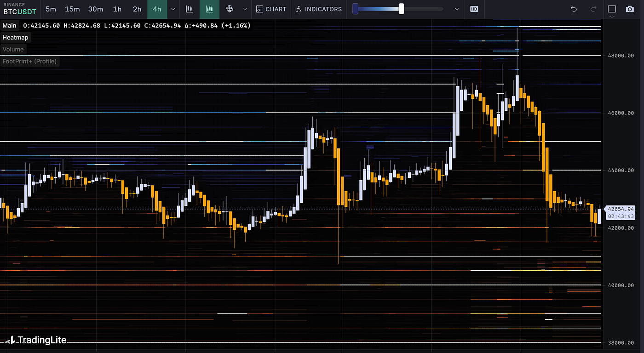Viewport: 644px width, 353px height.
Task: Expand the timeframe dropdown arrow
Action: click(x=173, y=9)
